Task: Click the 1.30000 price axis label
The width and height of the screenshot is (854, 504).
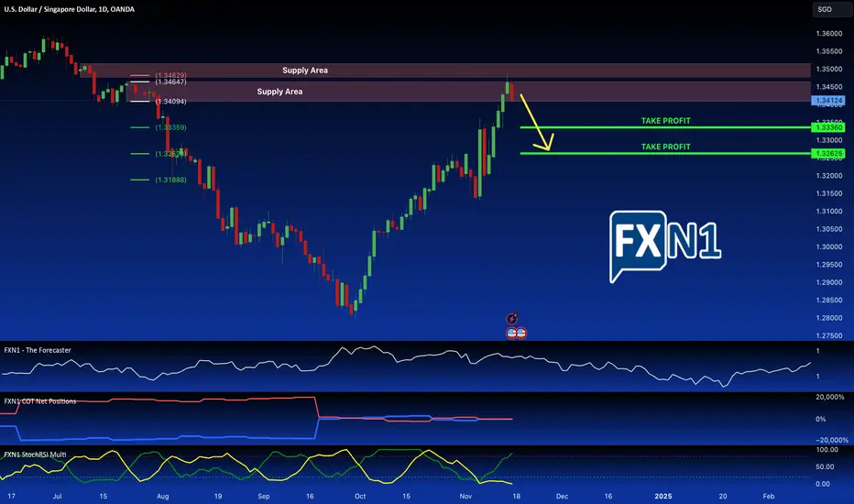Action: 829,247
